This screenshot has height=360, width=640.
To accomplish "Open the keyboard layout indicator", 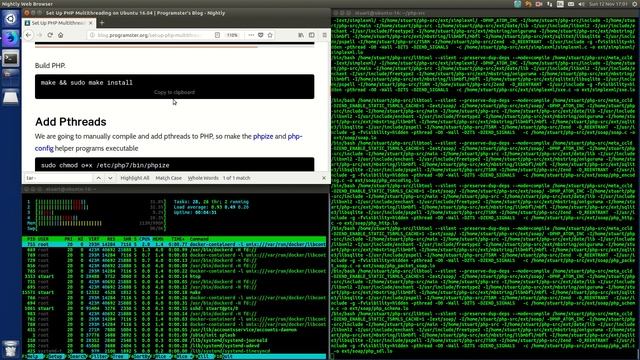I will point(560,4).
